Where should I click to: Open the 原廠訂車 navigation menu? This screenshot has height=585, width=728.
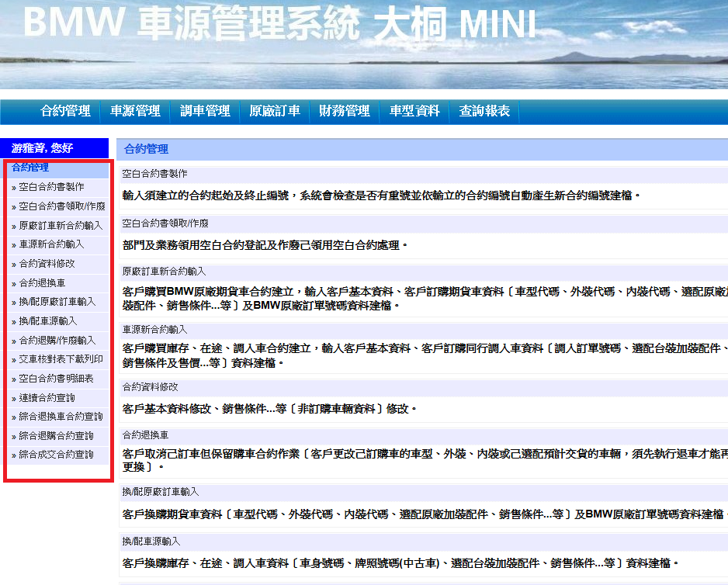tap(275, 111)
